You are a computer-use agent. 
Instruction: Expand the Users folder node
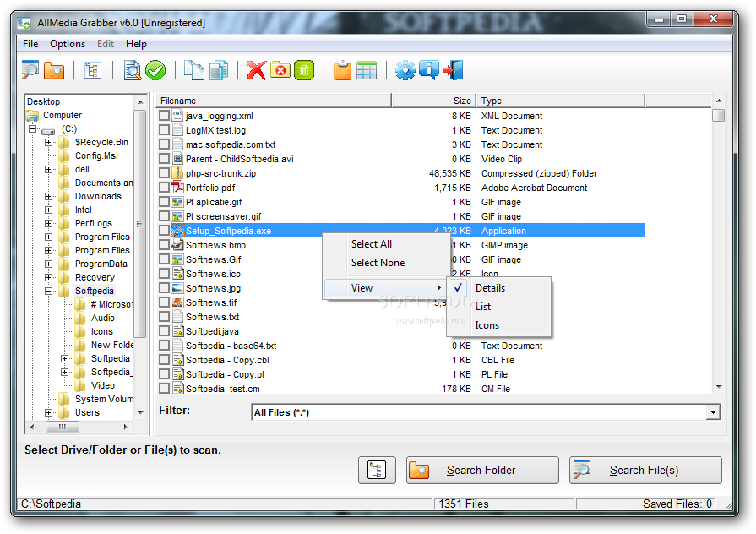[x=48, y=412]
